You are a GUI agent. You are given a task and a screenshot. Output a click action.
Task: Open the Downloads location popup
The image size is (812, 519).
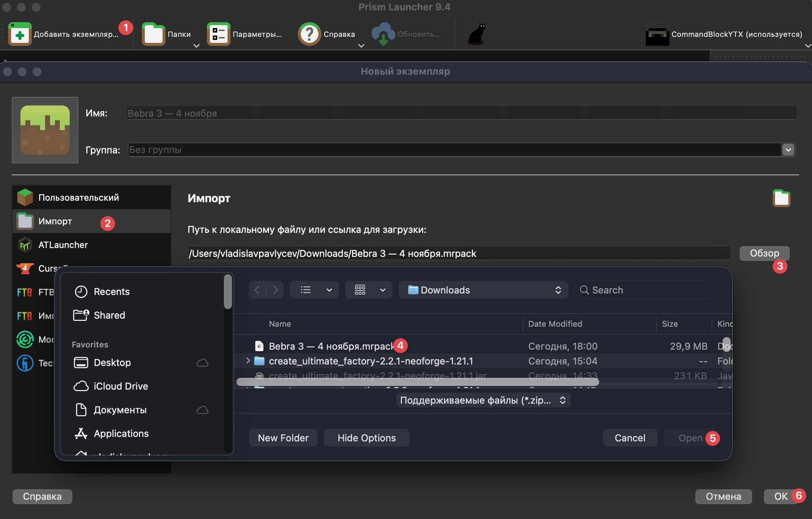(483, 290)
